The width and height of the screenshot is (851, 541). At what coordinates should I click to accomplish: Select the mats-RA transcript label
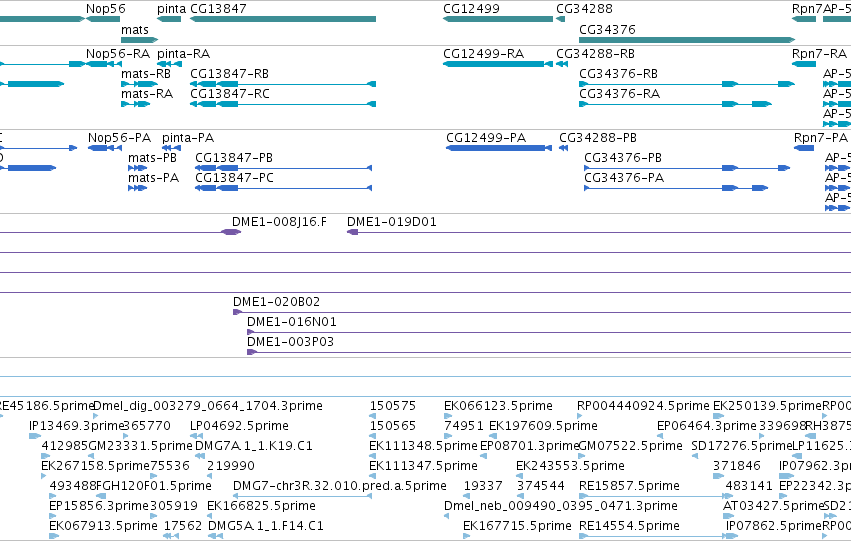click(x=147, y=94)
